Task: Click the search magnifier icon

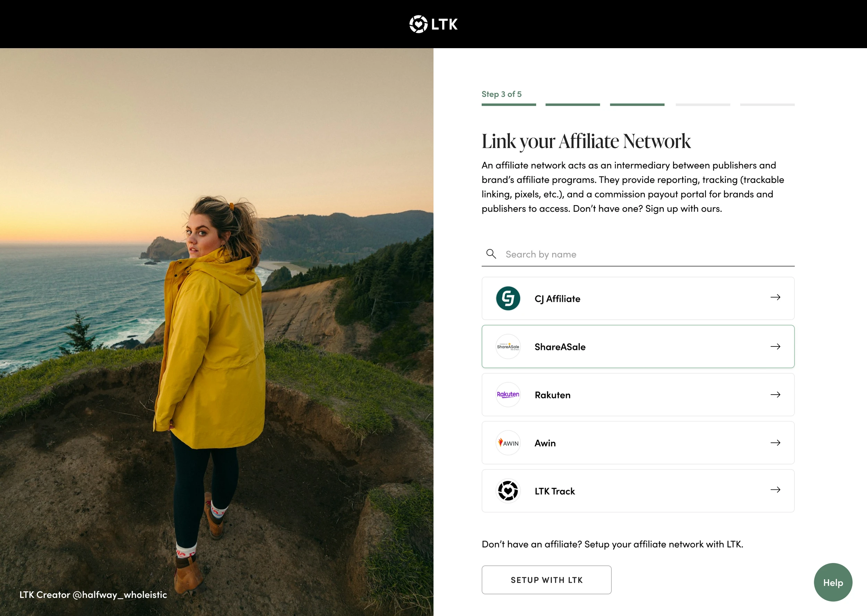Action: point(491,254)
